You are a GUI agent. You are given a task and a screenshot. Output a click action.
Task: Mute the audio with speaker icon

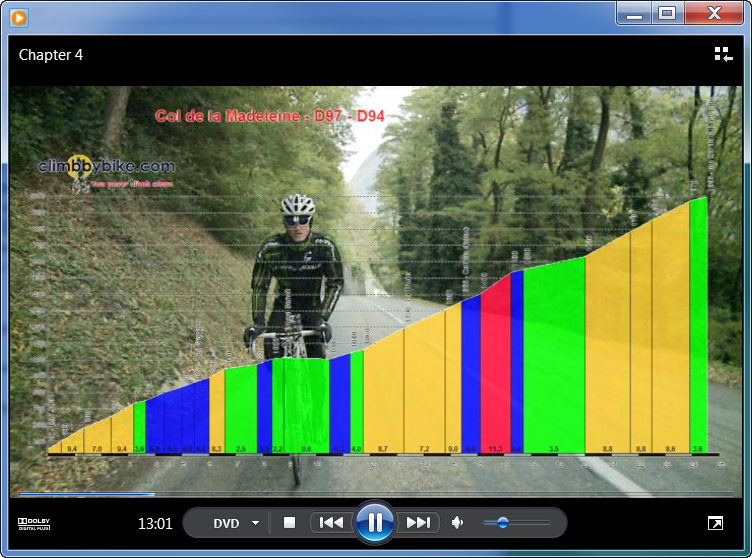tap(458, 522)
